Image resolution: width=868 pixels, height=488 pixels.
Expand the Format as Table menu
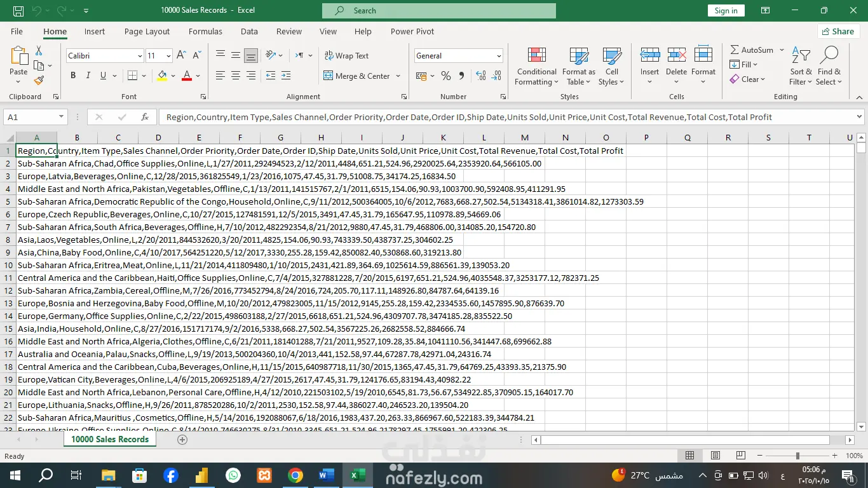[579, 66]
